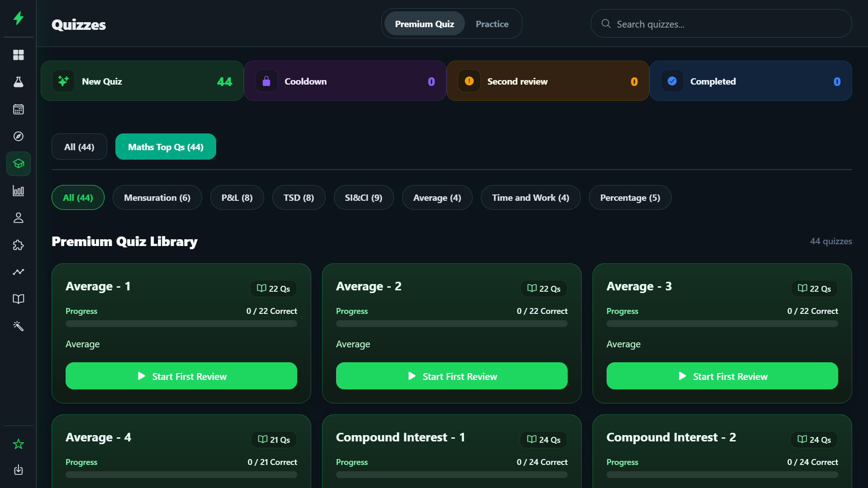
Task: Filter by Mensuration (6)
Action: 157,198
